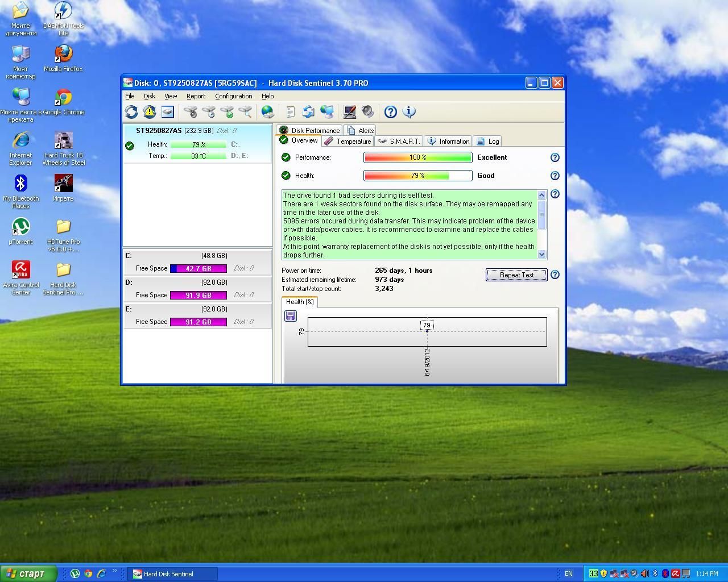Click the disk with magnifier toolbar icon
The height and width of the screenshot is (582, 728).
(x=245, y=112)
